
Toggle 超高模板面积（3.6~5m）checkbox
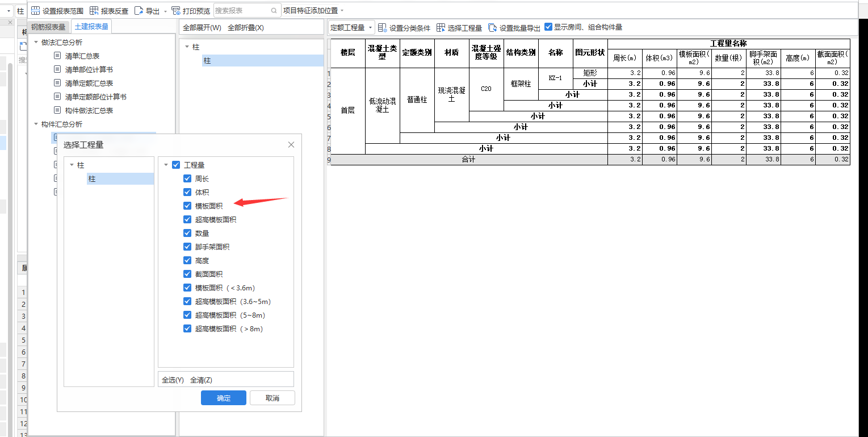pos(187,301)
